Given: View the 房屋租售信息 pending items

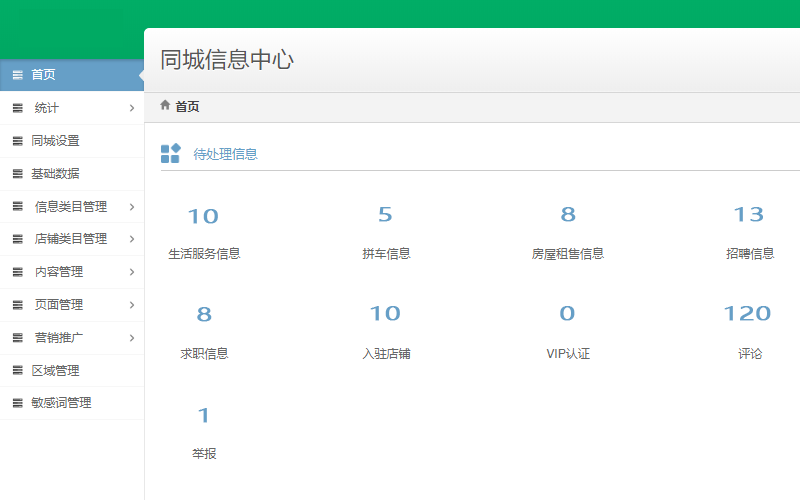Looking at the screenshot, I should (567, 215).
